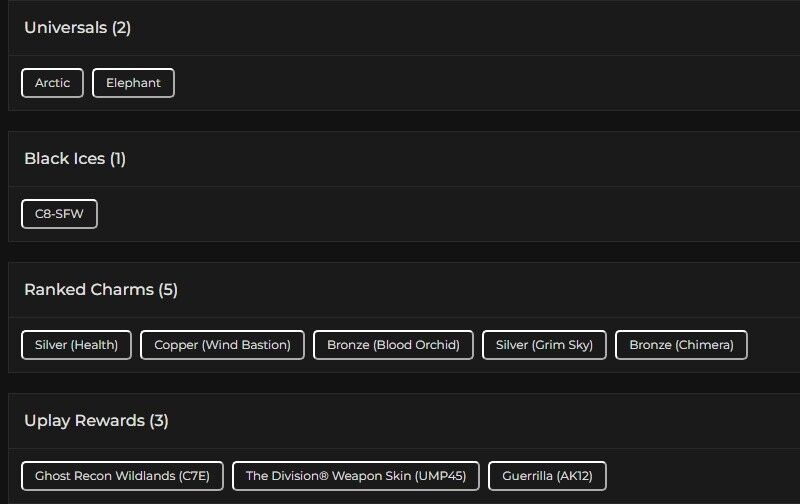800x504 pixels.
Task: Click the Bronze (Chimera) charm tag
Action: [681, 345]
